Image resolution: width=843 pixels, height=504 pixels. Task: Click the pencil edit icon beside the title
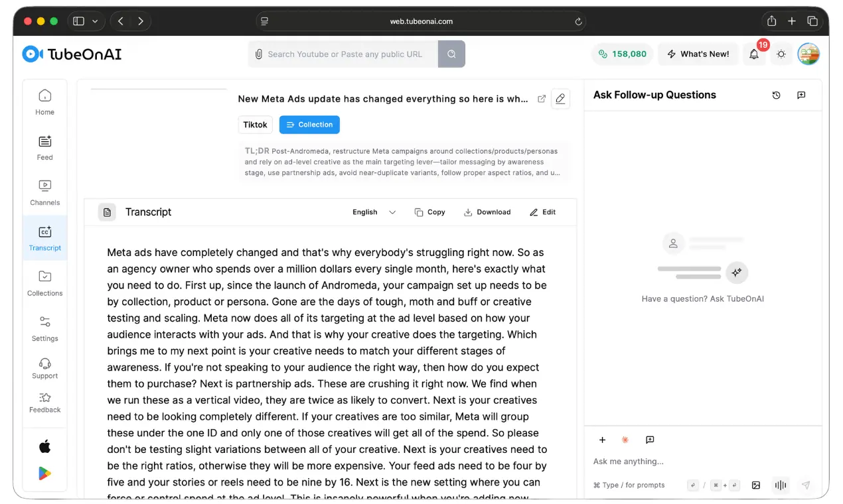click(560, 99)
